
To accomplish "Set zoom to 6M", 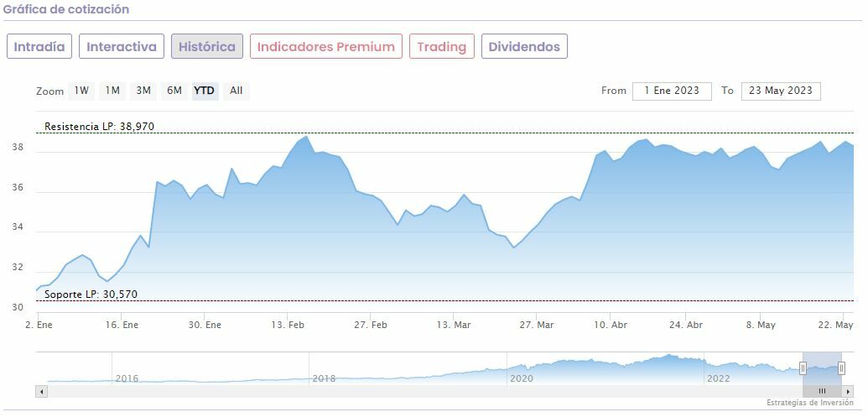I will click(x=174, y=91).
